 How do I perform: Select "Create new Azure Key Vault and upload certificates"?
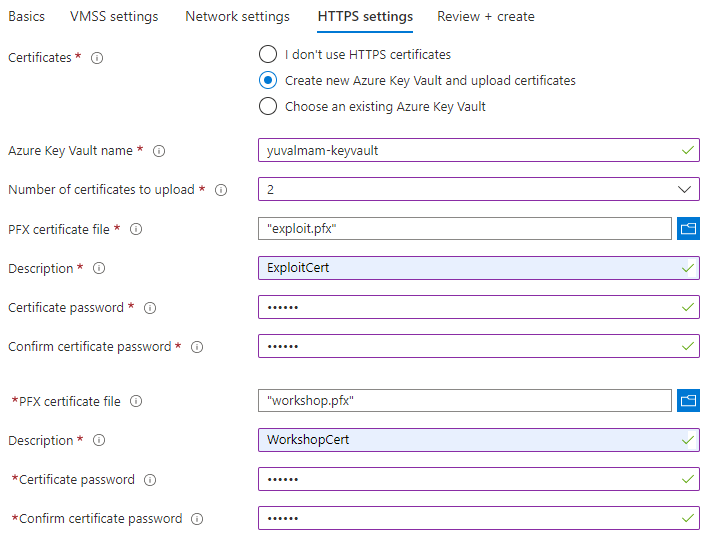[x=268, y=80]
